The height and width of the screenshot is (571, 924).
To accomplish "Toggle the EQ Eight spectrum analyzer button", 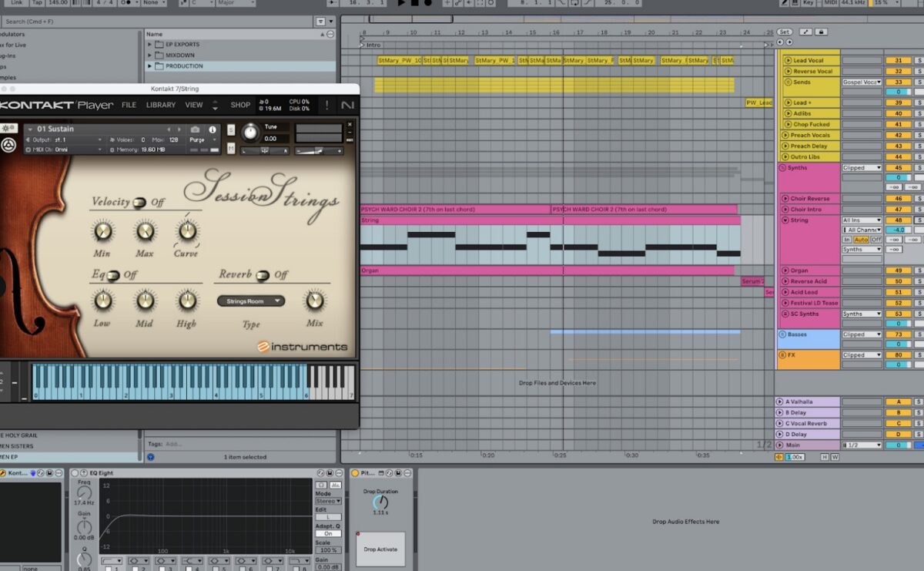I will click(335, 485).
